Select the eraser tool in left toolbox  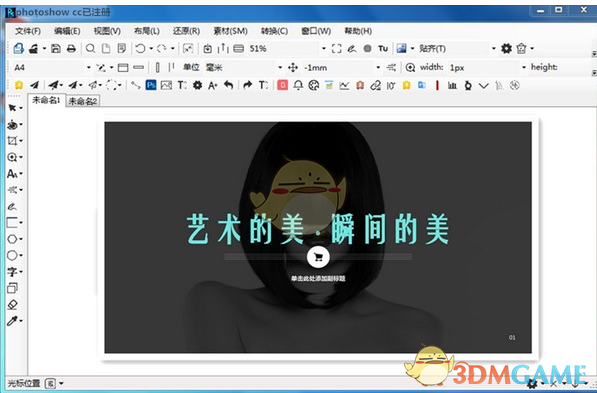click(12, 304)
